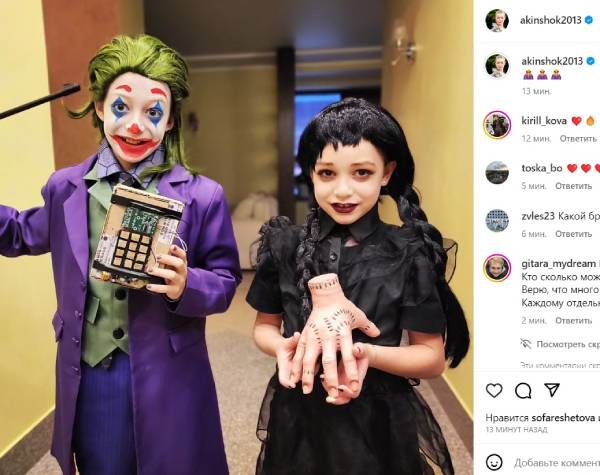
Task: Share the post with the paper plane icon
Action: [552, 390]
